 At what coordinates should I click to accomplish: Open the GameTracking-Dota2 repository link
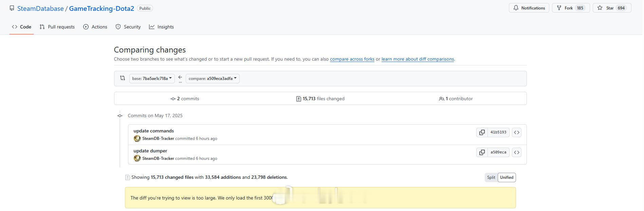102,8
